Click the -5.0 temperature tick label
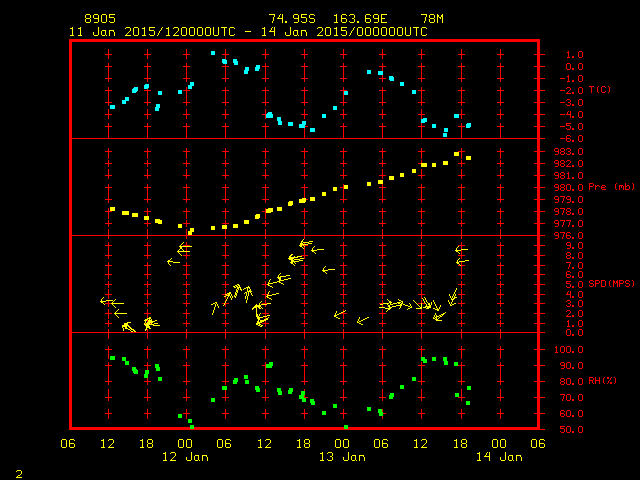 571,127
